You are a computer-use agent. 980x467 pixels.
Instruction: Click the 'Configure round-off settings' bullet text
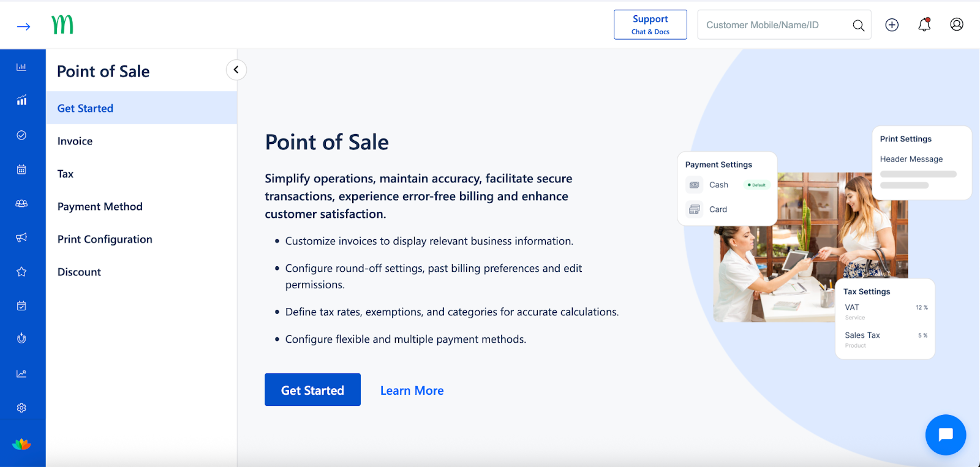coord(434,276)
